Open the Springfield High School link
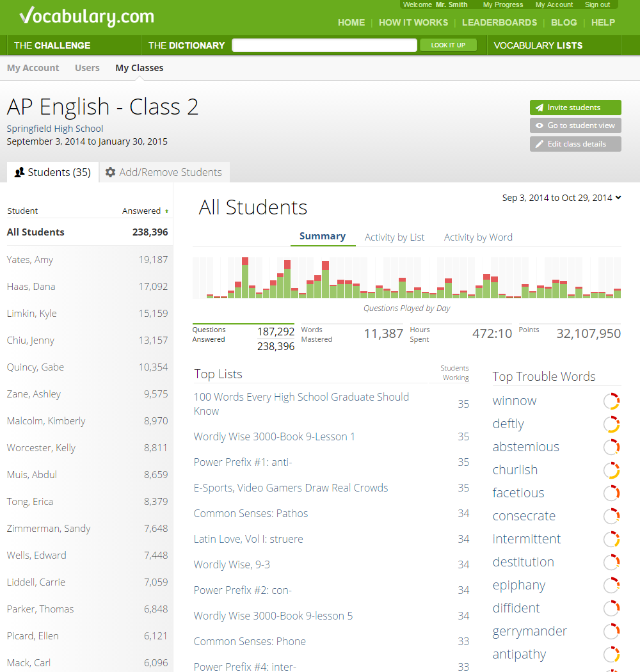 tap(55, 129)
